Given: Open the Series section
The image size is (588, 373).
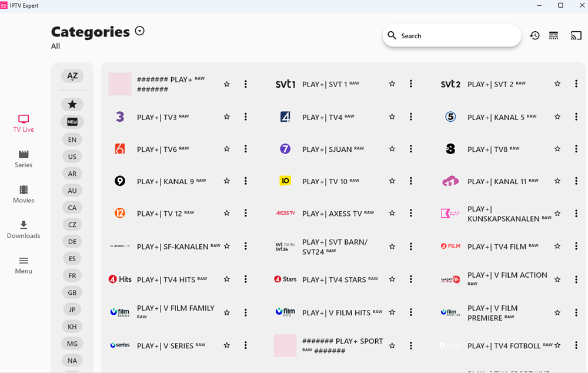Looking at the screenshot, I should (x=24, y=159).
